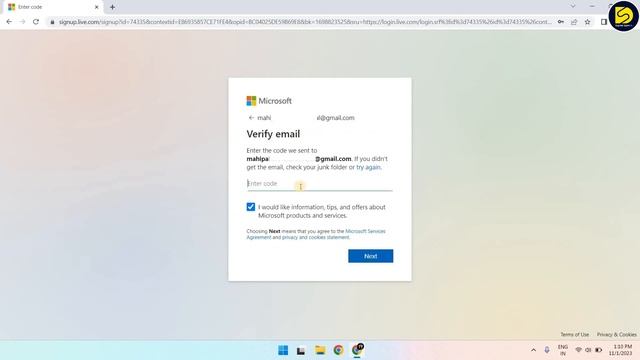Open the Microsoft Services Agreement link
This screenshot has height=360, width=640.
[x=316, y=234]
